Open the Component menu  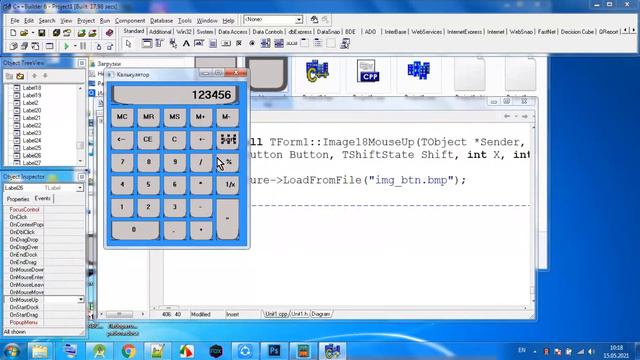click(x=130, y=20)
